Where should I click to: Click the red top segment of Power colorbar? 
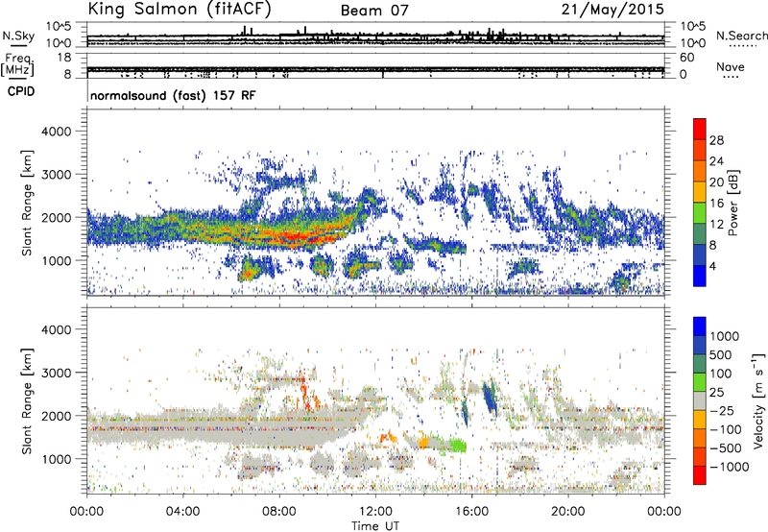pyautogui.click(x=700, y=129)
